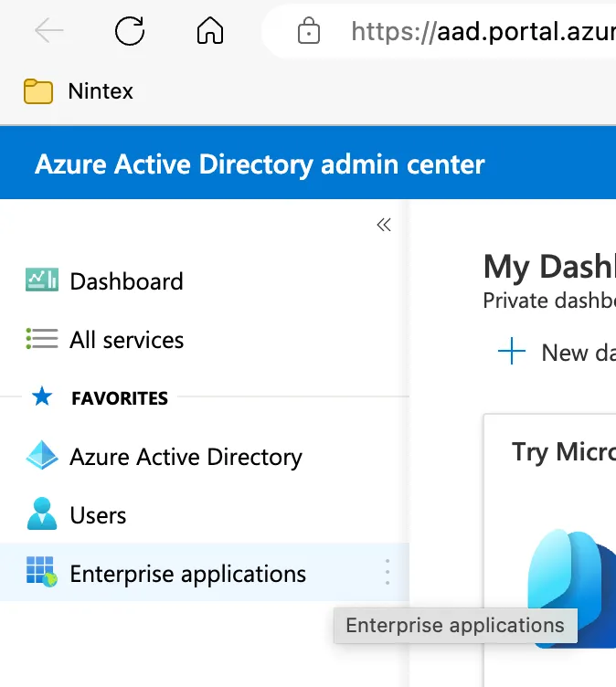
Task: Click the Dashboard chart icon
Action: pyautogui.click(x=42, y=280)
